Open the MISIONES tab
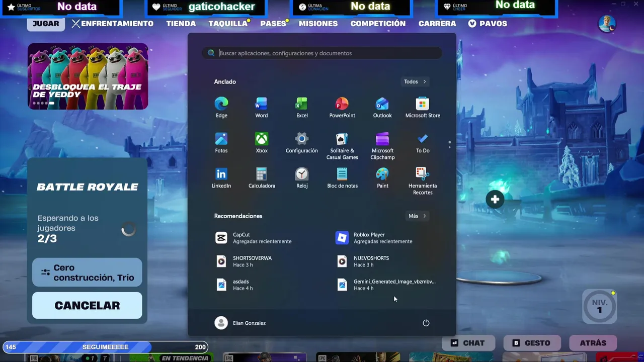The width and height of the screenshot is (644, 362). (318, 24)
